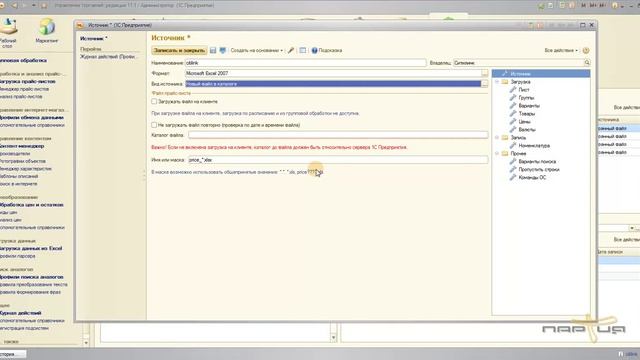The height and width of the screenshot is (360, 640).
Task: Click the form layout icon before Подсказка
Action: click(x=302, y=50)
